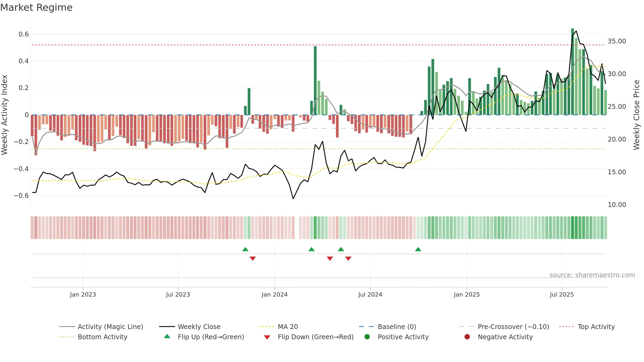Viewport: 644px width, 362px height.
Task: Click the Weekly Activity Index axis title
Action: (x=5, y=115)
